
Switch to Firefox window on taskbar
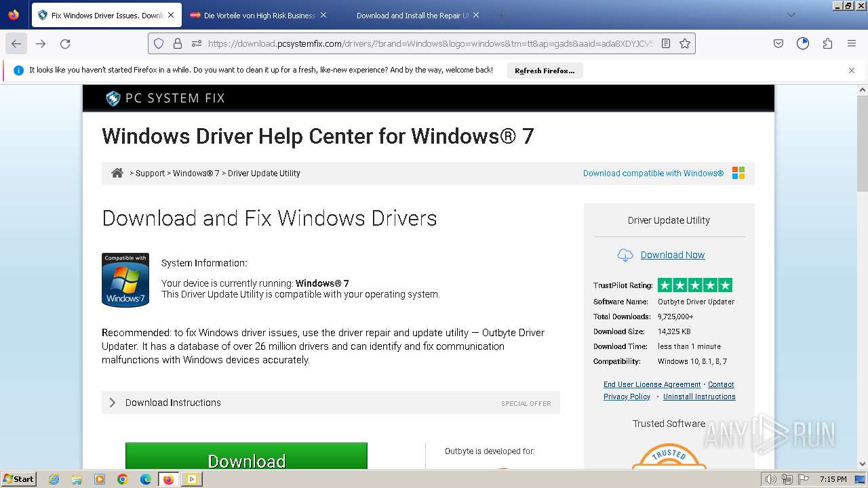tap(169, 479)
